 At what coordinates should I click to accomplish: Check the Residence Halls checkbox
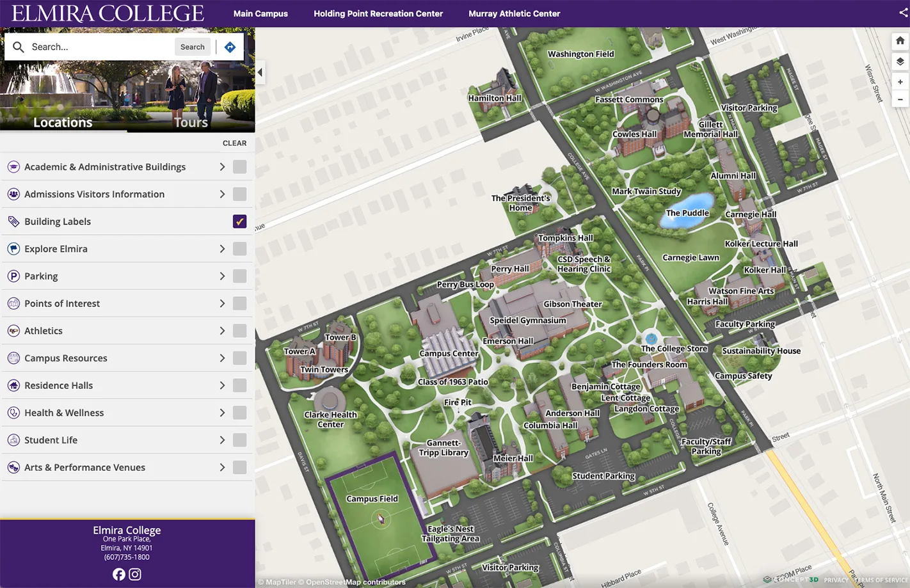click(x=239, y=385)
